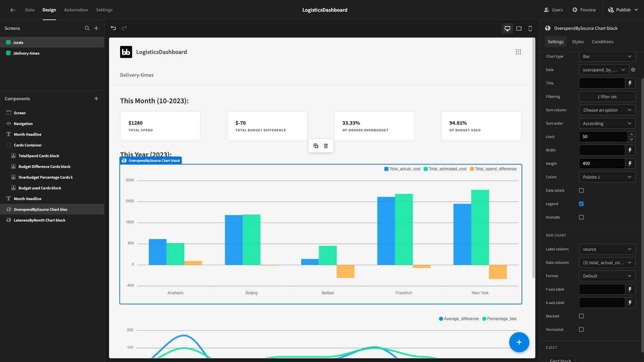Undo the last change
Image resolution: width=644 pixels, height=362 pixels.
pyautogui.click(x=113, y=28)
